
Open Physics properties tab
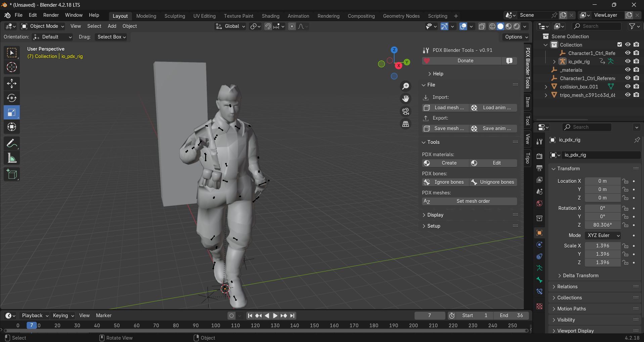tap(539, 245)
